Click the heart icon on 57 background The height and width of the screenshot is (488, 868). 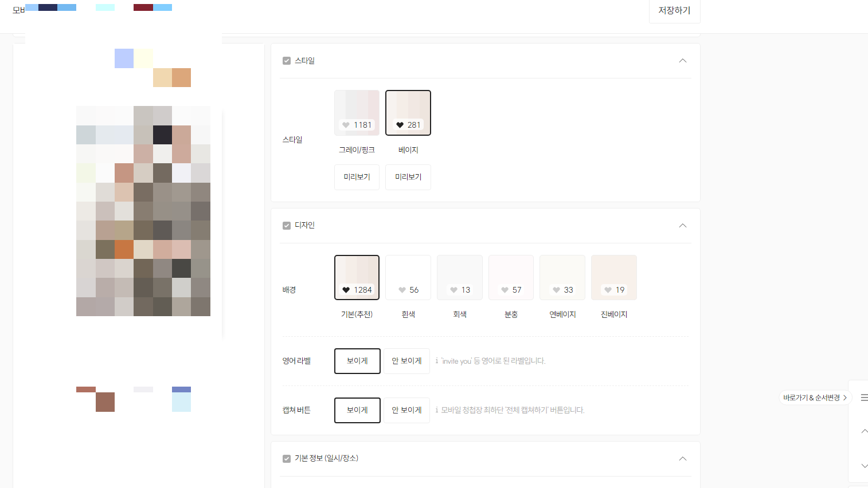(505, 290)
